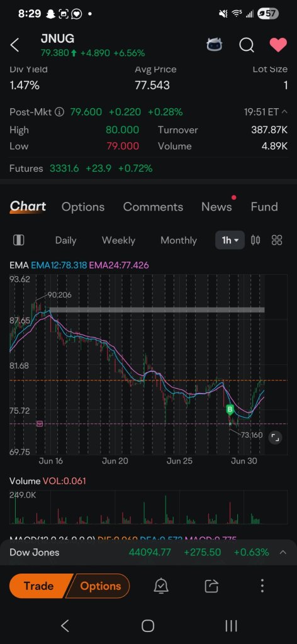
Task: Select the Daily chart interval
Action: pos(65,240)
